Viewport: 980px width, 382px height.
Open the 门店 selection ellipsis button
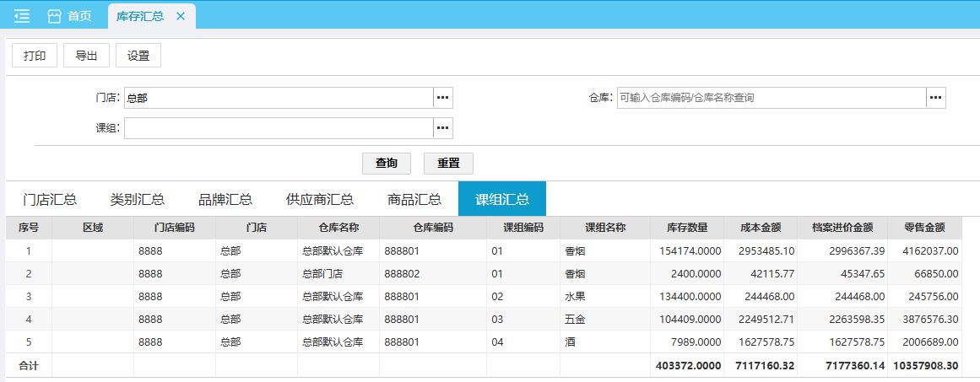[x=443, y=98]
